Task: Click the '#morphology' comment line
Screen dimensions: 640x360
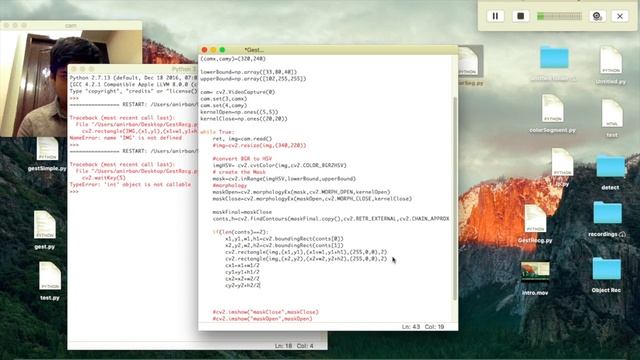Action: (x=229, y=185)
